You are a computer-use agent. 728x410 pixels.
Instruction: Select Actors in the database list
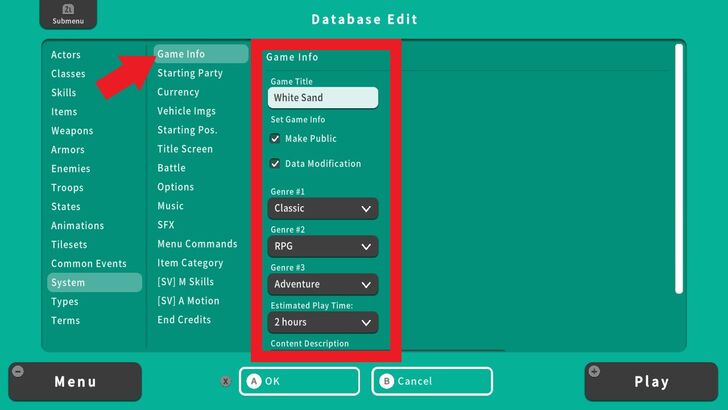(66, 55)
